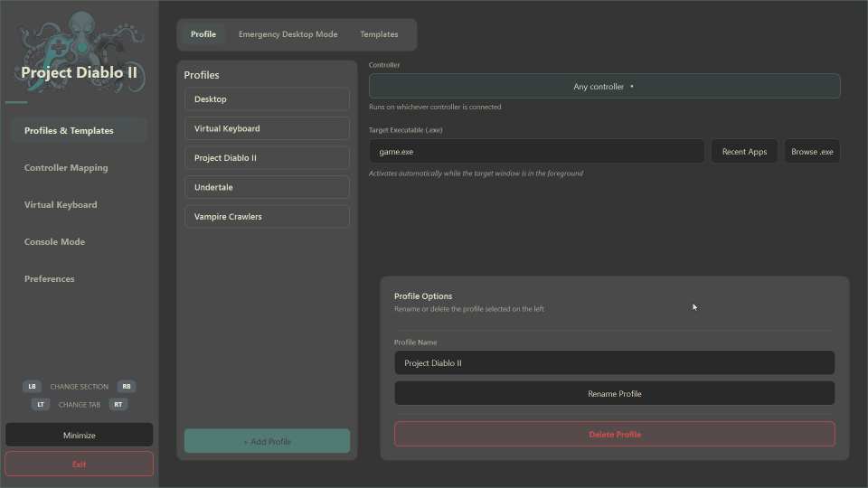
Task: Select the Project Diablo II profile
Action: click(267, 157)
